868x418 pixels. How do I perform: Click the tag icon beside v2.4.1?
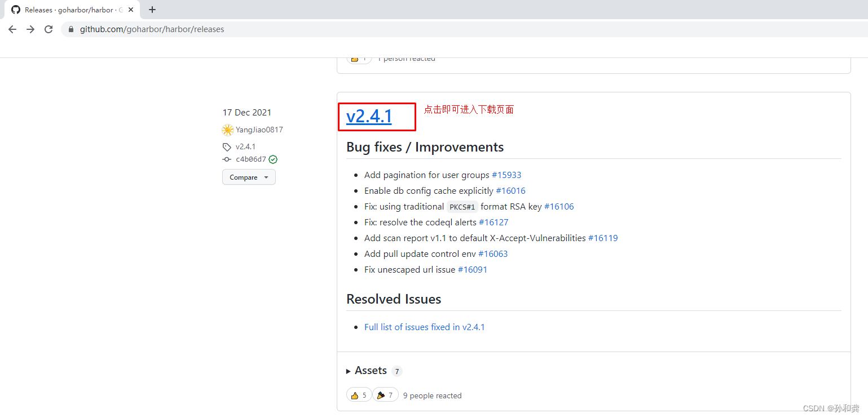coord(227,147)
